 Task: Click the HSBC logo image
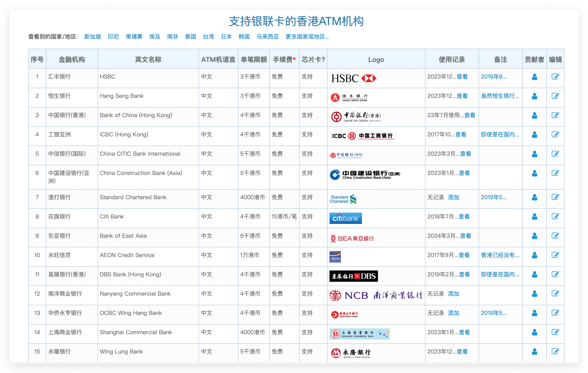(x=353, y=78)
